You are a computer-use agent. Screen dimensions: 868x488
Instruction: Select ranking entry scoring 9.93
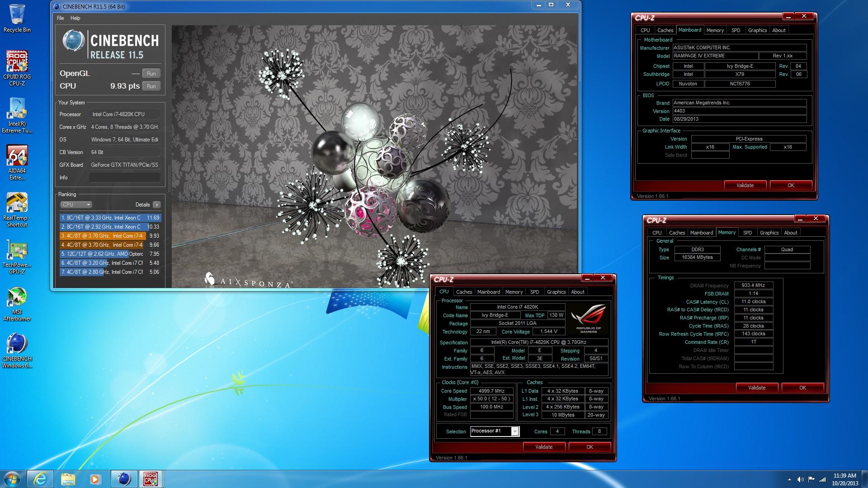pos(110,236)
